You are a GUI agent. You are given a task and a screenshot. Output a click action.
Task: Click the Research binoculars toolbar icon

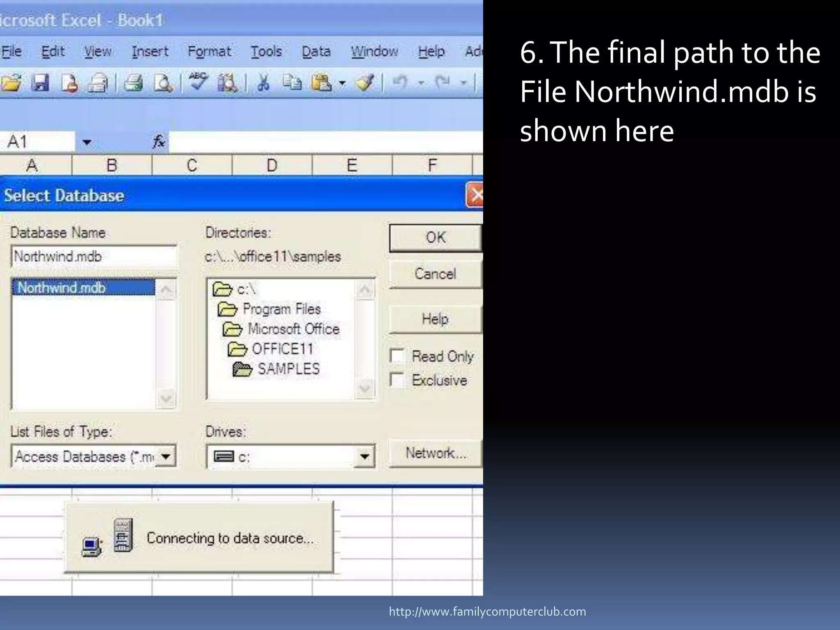pos(228,83)
